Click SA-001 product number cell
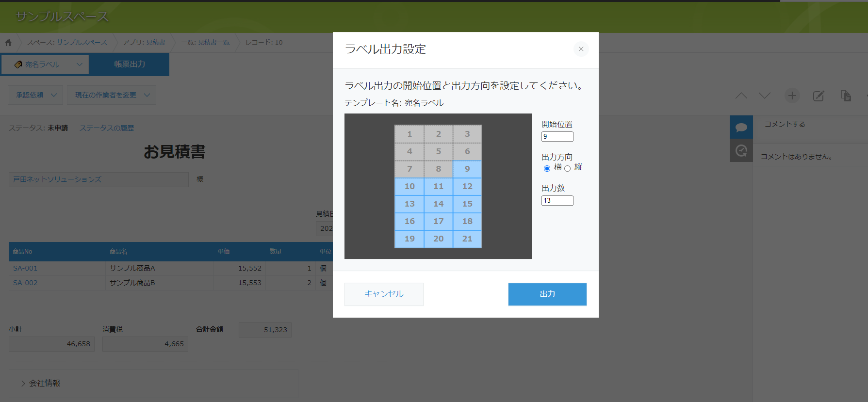Image resolution: width=868 pixels, height=402 pixels. 57,268
